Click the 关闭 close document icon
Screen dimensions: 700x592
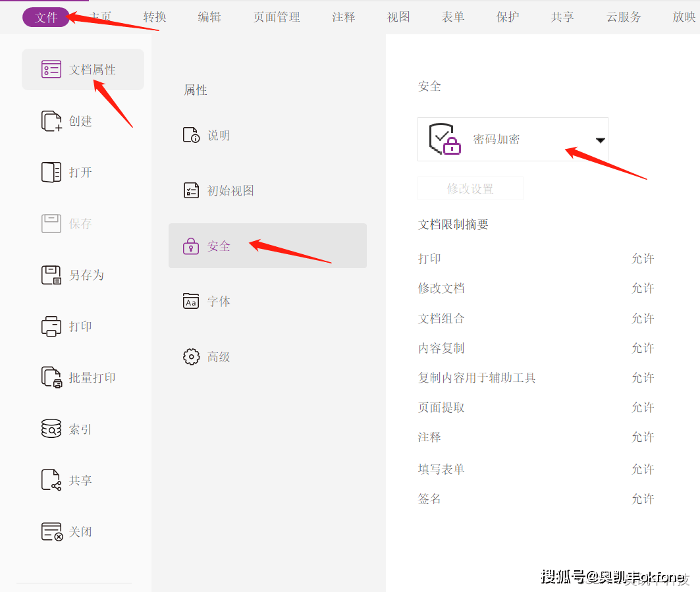52,531
